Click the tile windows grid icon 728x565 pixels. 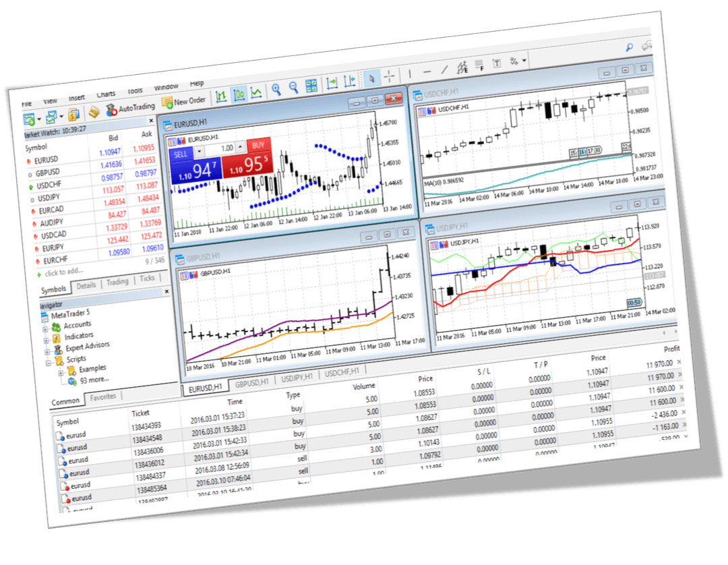(311, 86)
